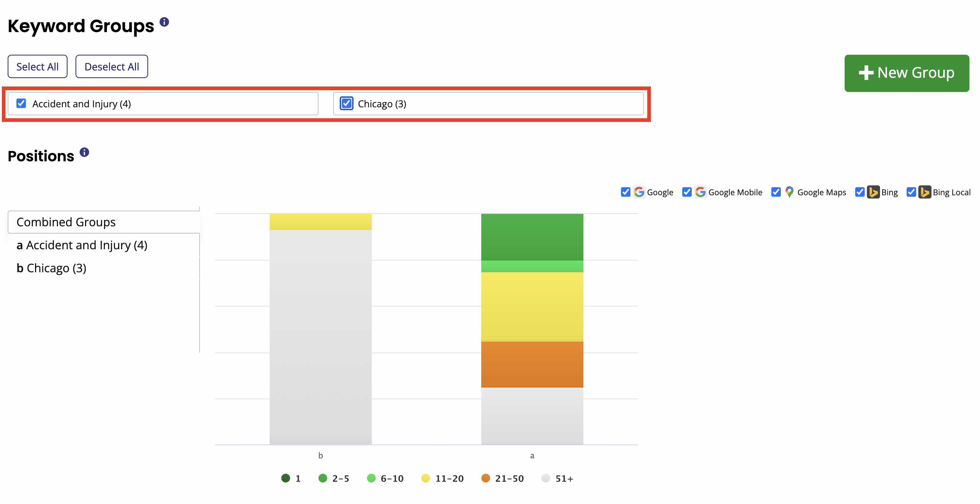This screenshot has width=980, height=504.
Task: Toggle the Bing Local checkbox
Action: (x=911, y=192)
